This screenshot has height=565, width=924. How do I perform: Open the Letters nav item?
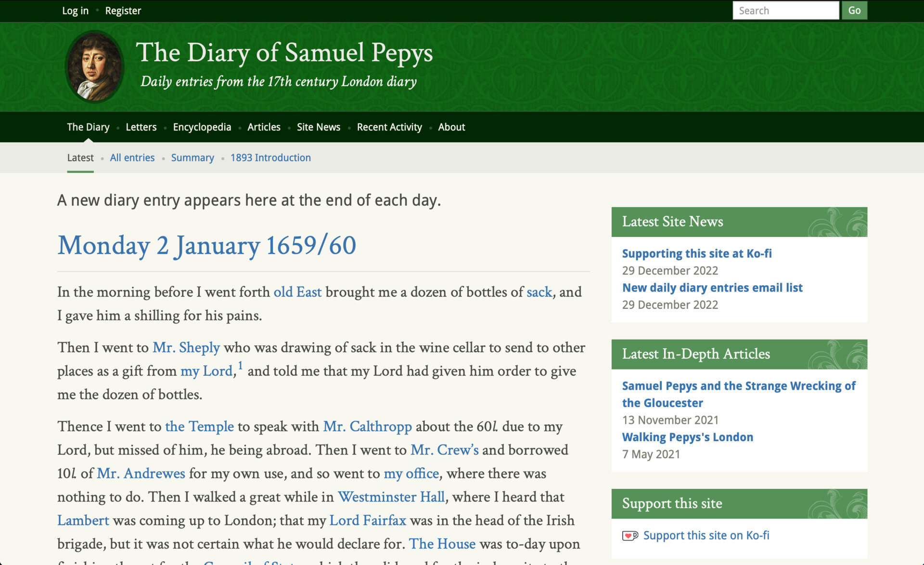pos(141,127)
